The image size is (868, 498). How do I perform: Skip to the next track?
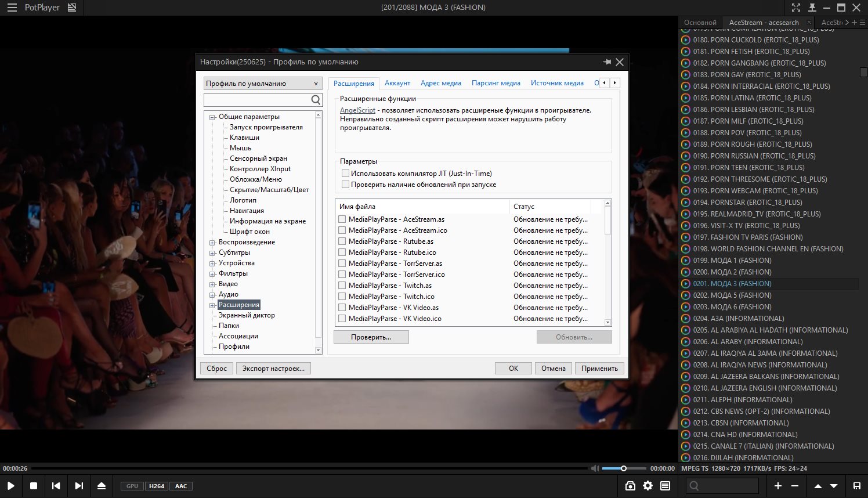[79, 486]
